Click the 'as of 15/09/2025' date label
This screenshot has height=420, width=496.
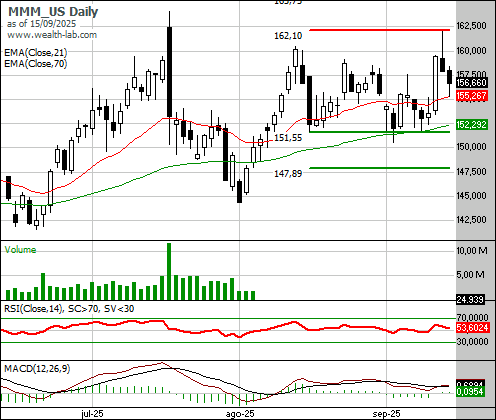[x=41, y=24]
